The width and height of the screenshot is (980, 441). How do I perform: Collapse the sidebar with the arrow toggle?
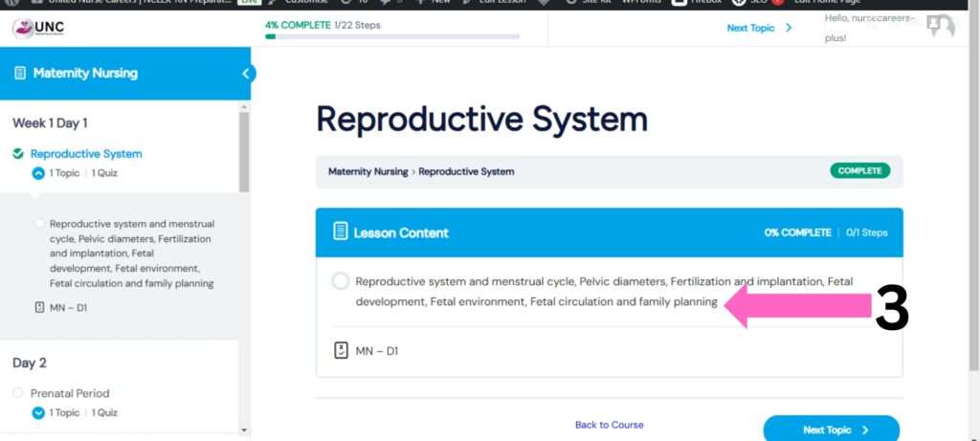[246, 73]
